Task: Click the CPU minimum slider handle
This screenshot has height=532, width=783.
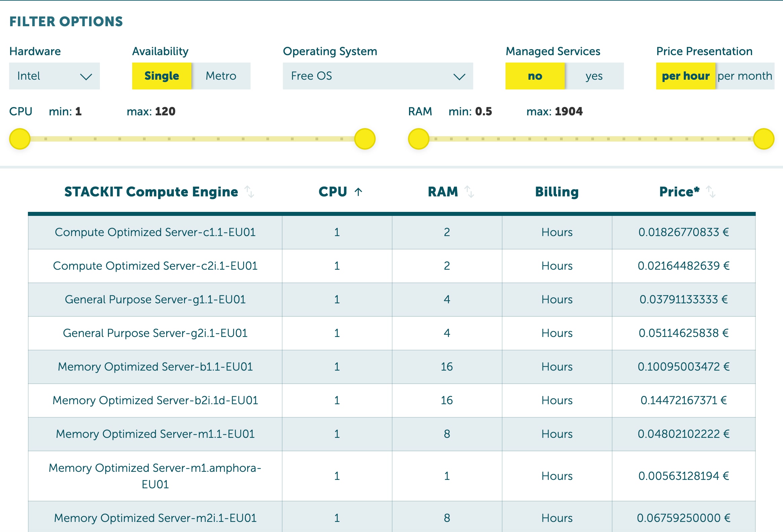Action: click(20, 139)
